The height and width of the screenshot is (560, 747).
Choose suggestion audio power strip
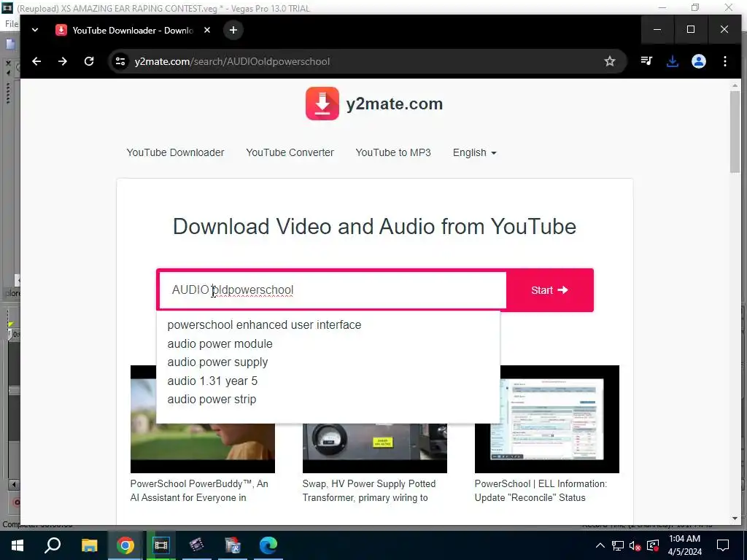212,400
